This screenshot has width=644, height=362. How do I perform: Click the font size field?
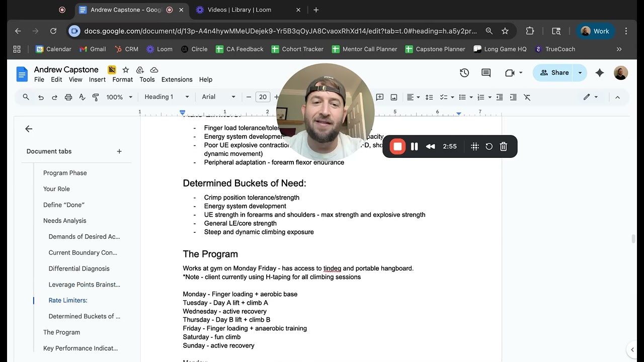click(263, 97)
